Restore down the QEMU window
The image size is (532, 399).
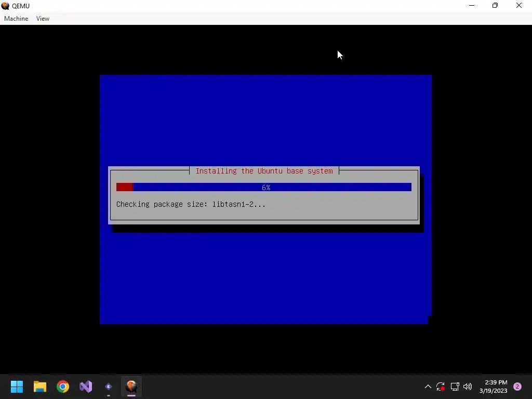(x=495, y=6)
